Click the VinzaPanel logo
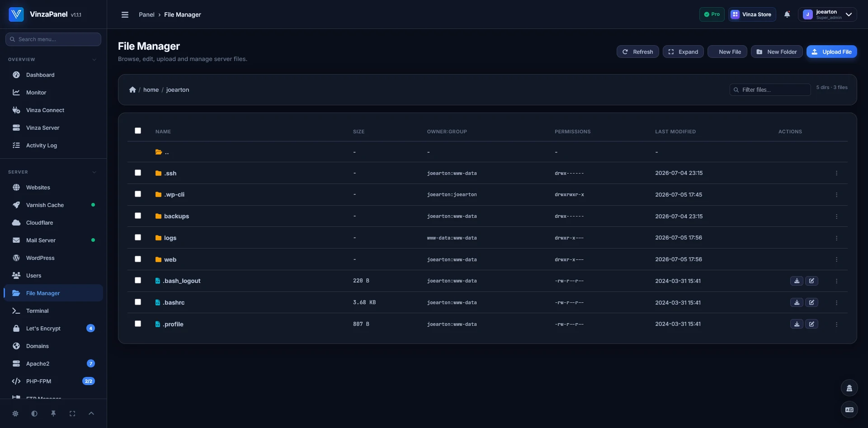868x428 pixels. [16, 14]
